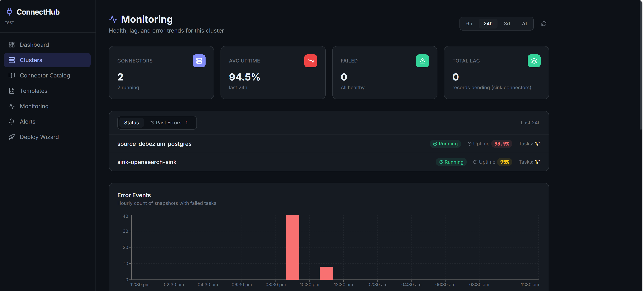This screenshot has height=291, width=644.
Task: Click the page vertical scrollbar
Action: [x=641, y=65]
